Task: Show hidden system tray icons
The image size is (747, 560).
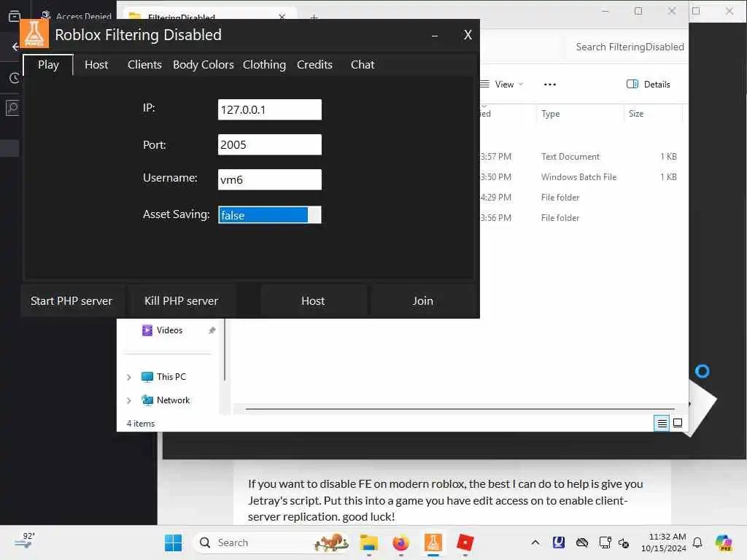Action: click(x=535, y=542)
